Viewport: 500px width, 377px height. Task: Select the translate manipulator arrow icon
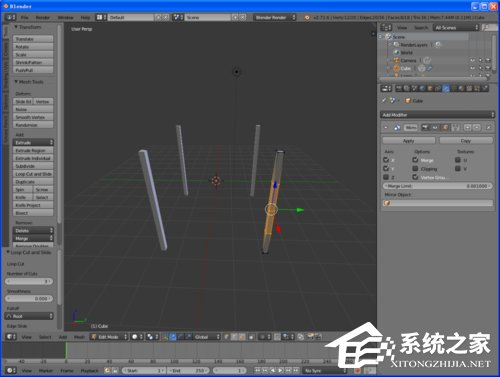pos(173,337)
